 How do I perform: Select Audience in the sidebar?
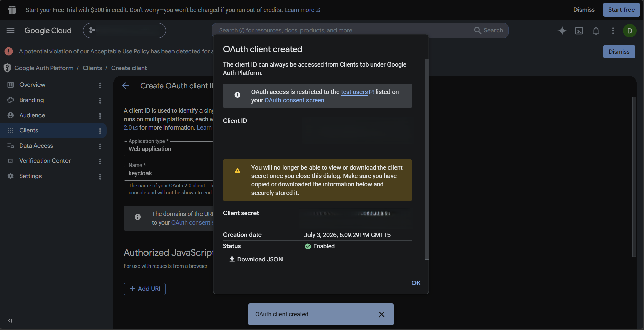coord(32,115)
